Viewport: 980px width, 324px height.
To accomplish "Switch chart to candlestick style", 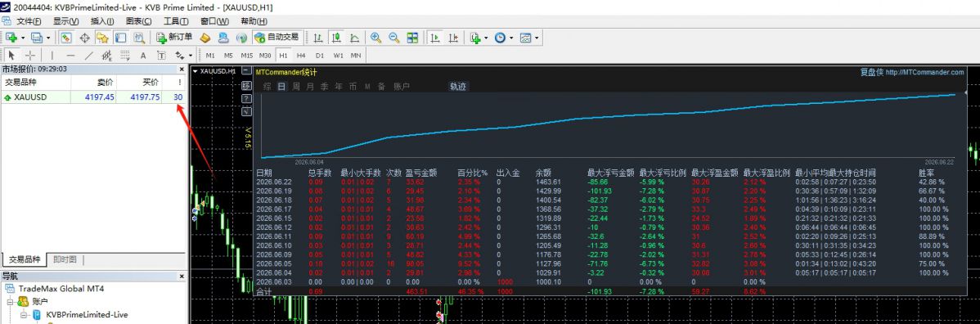I will click(x=336, y=38).
